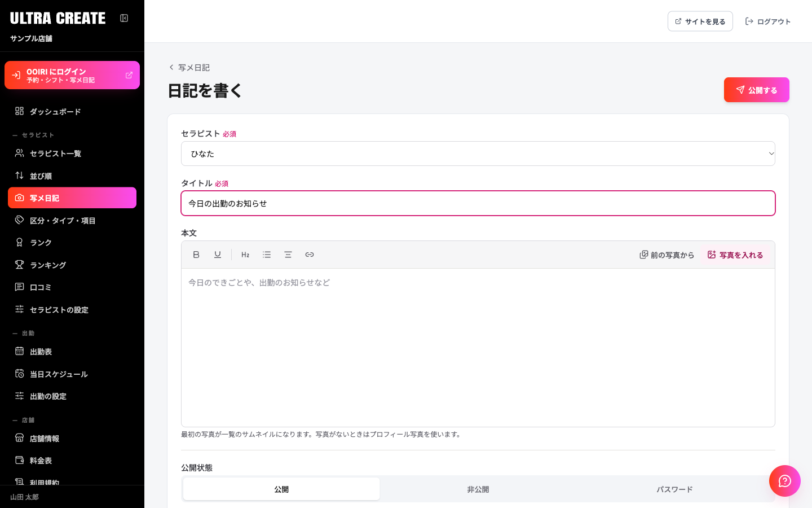Viewport: 812px width, 508px height.
Task: Open the セラピスト dropdown showing ひなた
Action: [478, 154]
